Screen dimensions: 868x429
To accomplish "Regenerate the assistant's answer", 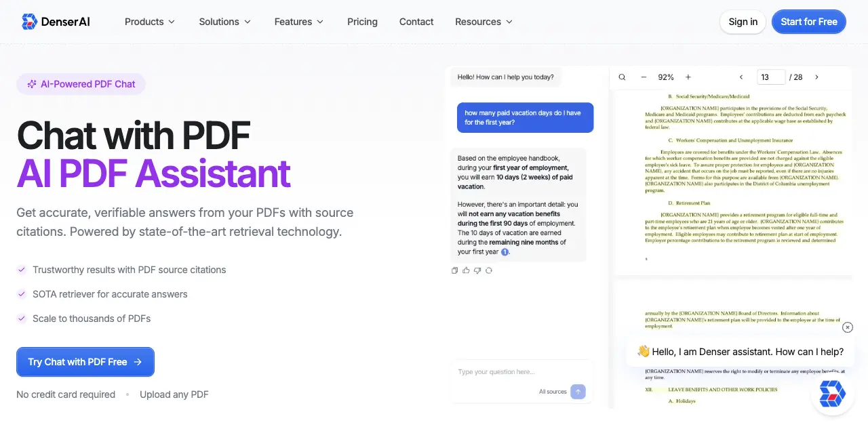I will [489, 270].
